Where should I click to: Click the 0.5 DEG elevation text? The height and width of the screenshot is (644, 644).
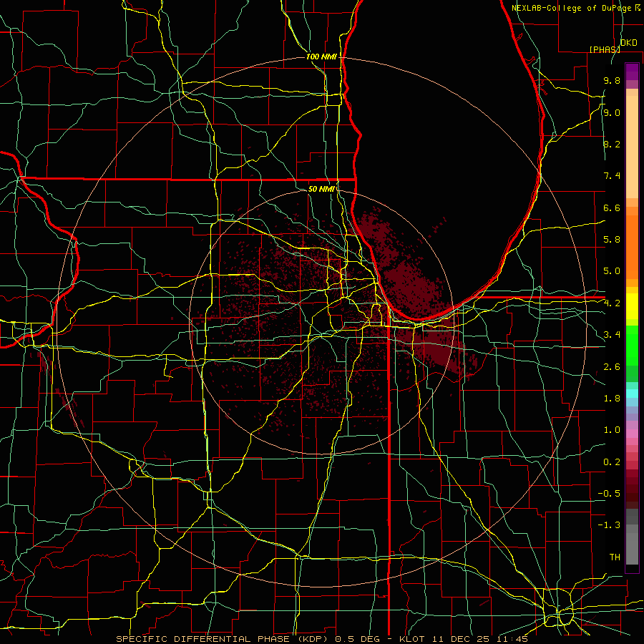pyautogui.click(x=357, y=639)
